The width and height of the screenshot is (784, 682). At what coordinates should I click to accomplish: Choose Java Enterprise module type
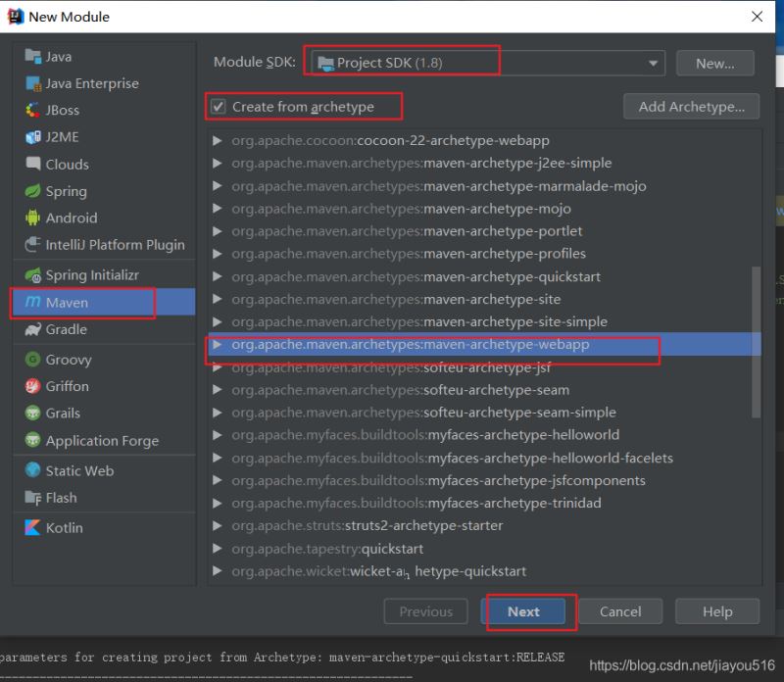pyautogui.click(x=104, y=83)
